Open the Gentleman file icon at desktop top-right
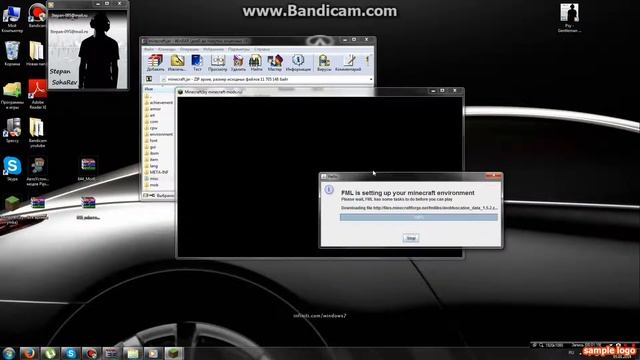Viewport: 640px width, 360px height. 569,18
